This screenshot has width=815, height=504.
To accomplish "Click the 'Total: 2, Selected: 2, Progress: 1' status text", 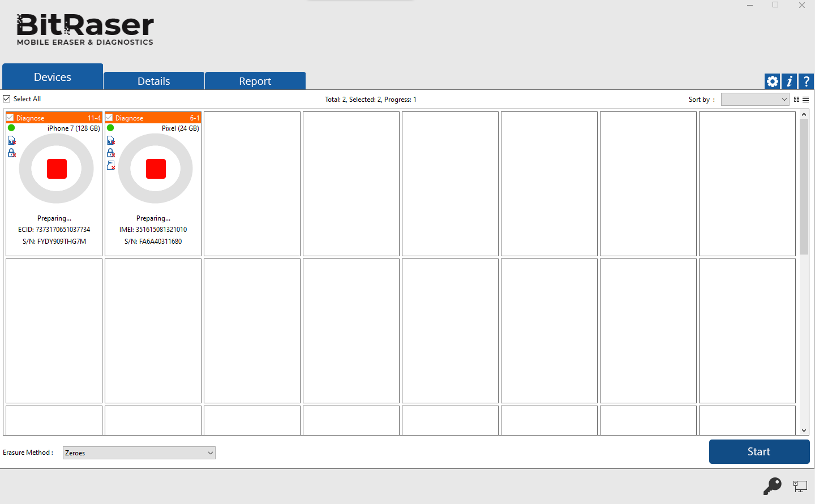I will [x=371, y=100].
